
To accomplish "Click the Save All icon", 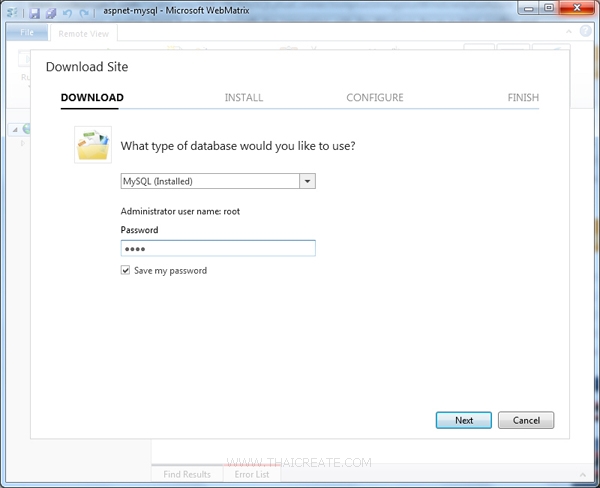I will [51, 13].
